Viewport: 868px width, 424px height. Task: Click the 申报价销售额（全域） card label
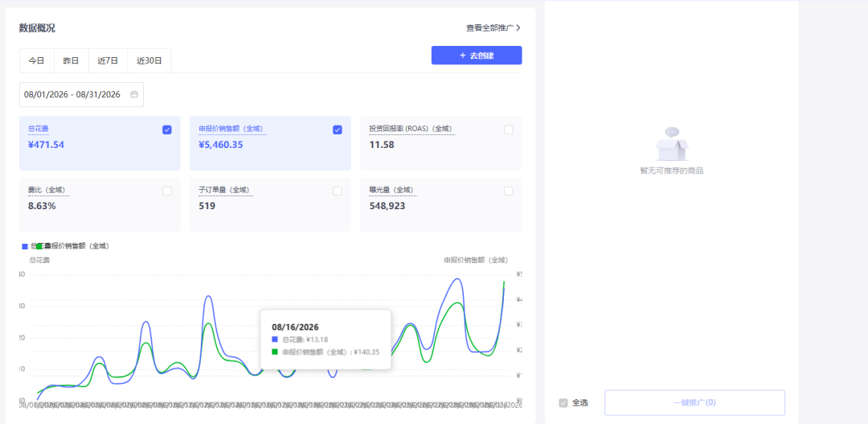[232, 130]
